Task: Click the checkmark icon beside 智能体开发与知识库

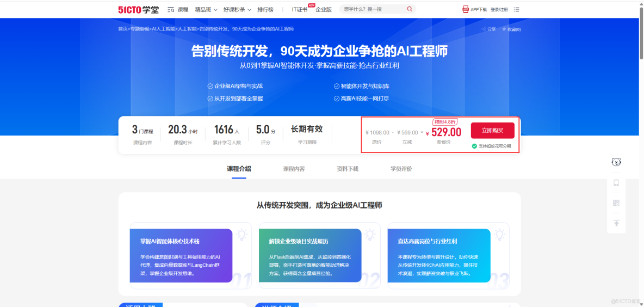Action: click(x=337, y=87)
